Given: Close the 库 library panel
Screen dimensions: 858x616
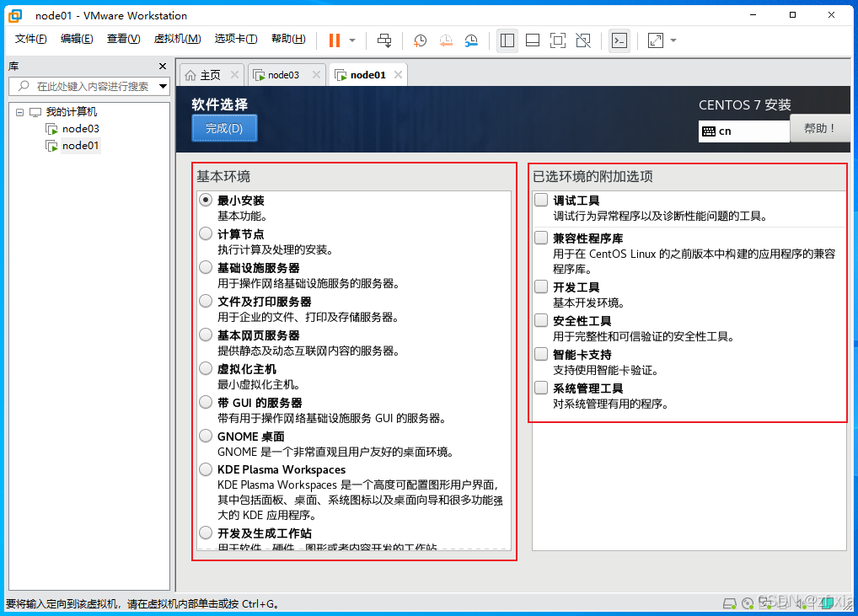Looking at the screenshot, I should click(x=163, y=67).
